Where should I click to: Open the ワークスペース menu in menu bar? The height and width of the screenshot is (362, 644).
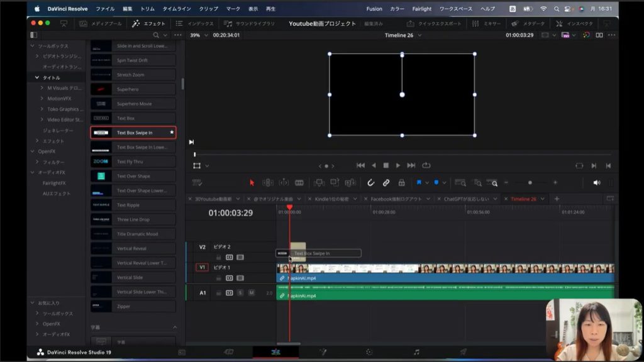point(456,9)
